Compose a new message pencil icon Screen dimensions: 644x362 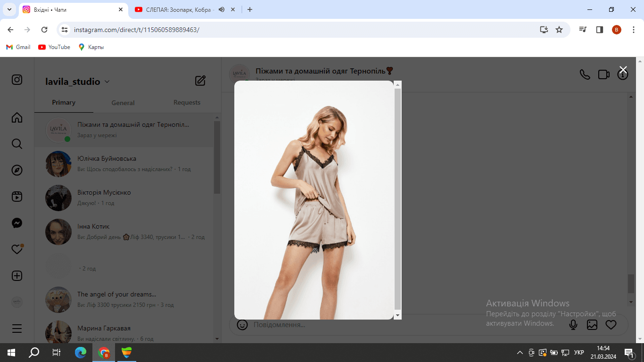(200, 81)
